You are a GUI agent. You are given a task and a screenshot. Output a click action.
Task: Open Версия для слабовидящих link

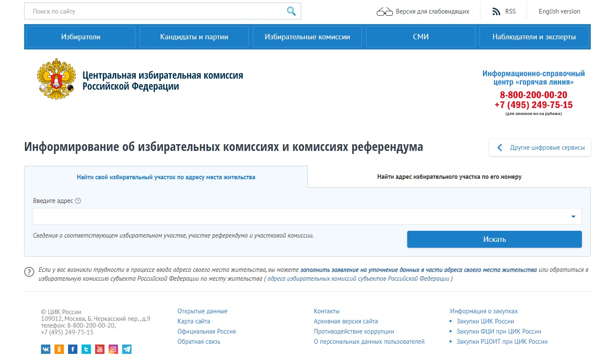432,11
